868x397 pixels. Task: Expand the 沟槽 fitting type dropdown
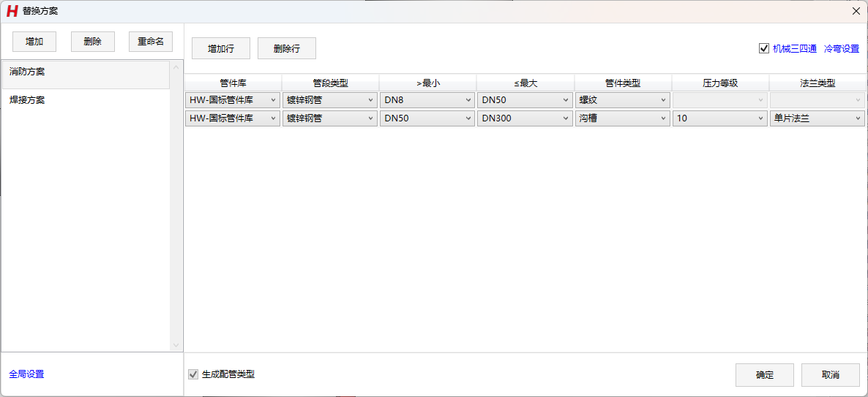(622, 118)
